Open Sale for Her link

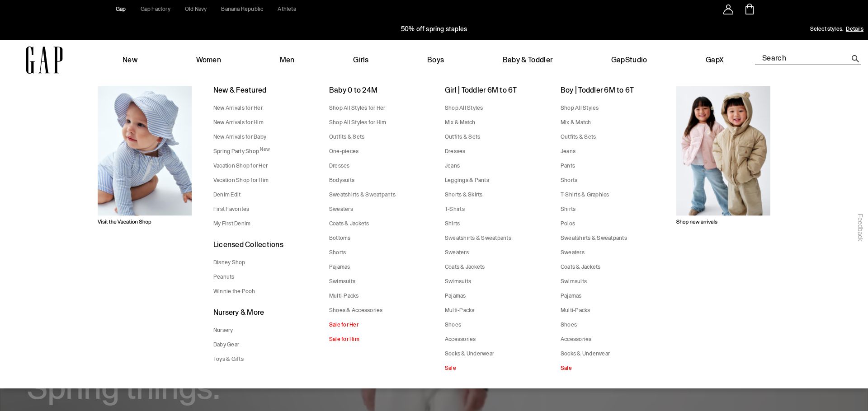click(x=344, y=325)
